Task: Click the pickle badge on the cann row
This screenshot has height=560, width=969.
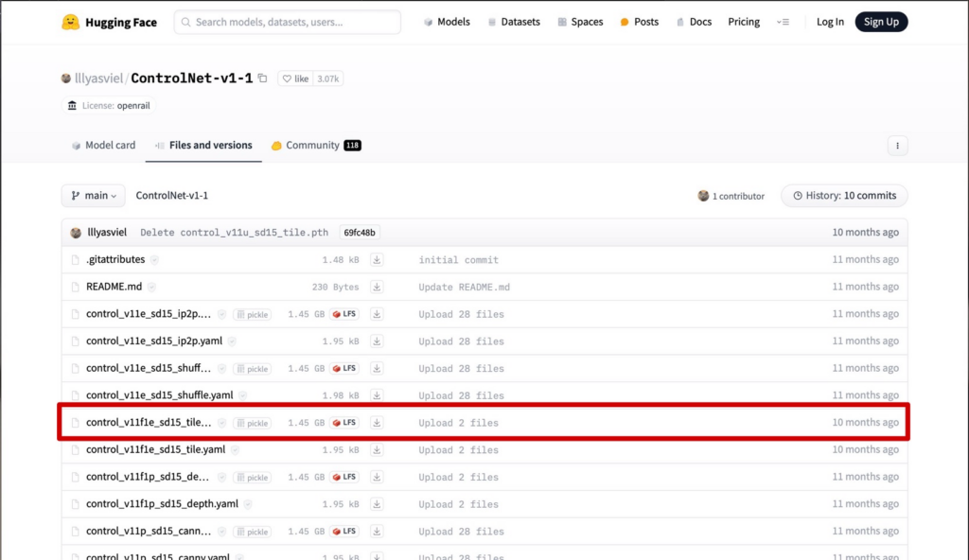Action: tap(252, 533)
